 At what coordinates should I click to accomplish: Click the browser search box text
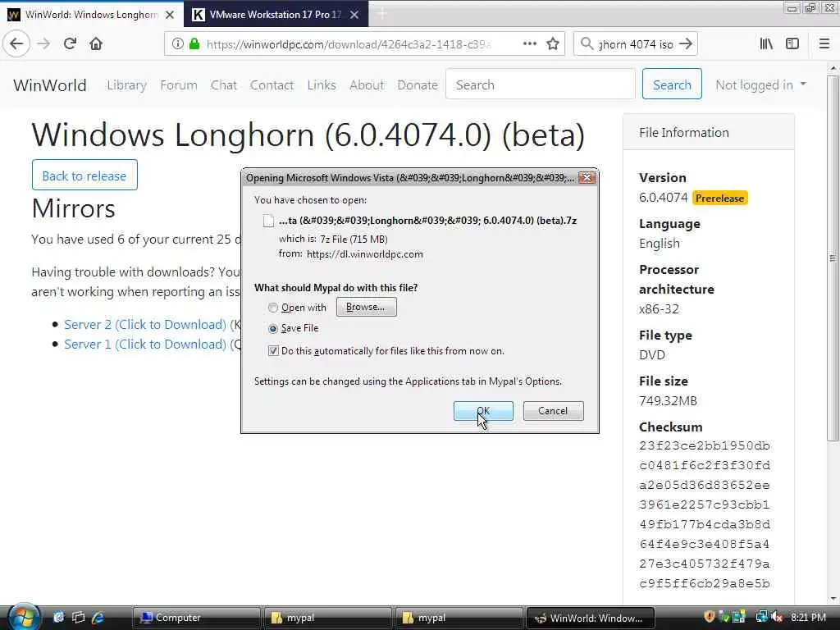[637, 44]
